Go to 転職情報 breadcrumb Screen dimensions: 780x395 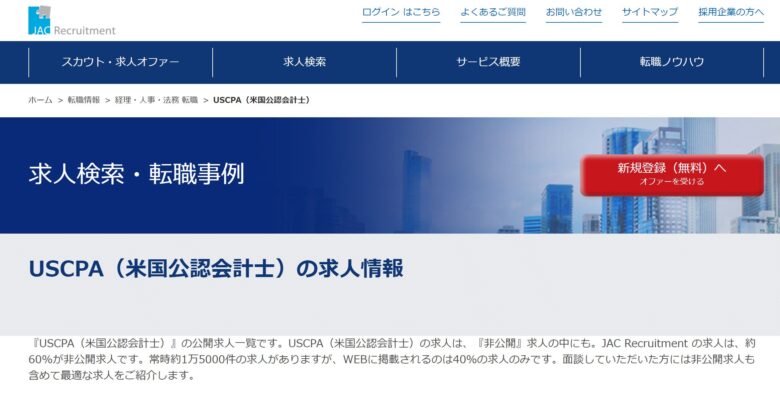tap(84, 100)
